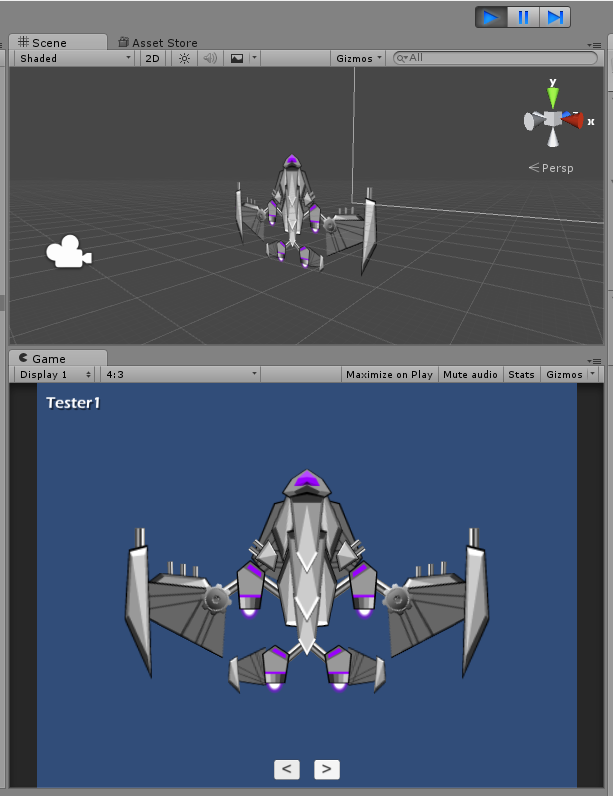Toggle scene audio speaker icon
This screenshot has width=613, height=796.
pos(210,58)
